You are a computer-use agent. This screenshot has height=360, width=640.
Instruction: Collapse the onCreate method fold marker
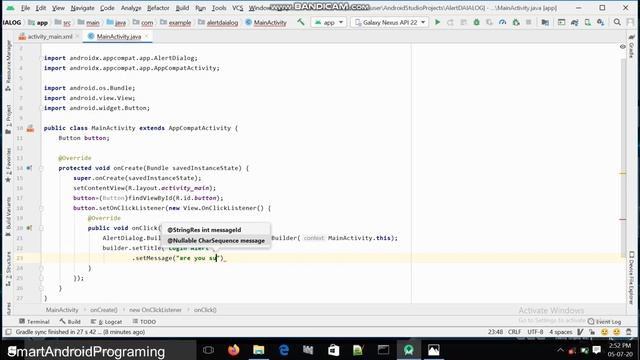[41, 168]
